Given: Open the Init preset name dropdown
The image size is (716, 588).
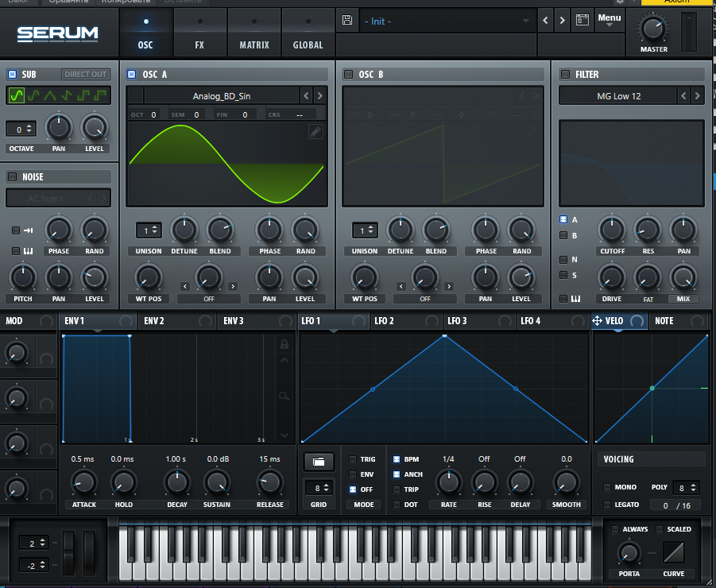Looking at the screenshot, I should pyautogui.click(x=447, y=21).
